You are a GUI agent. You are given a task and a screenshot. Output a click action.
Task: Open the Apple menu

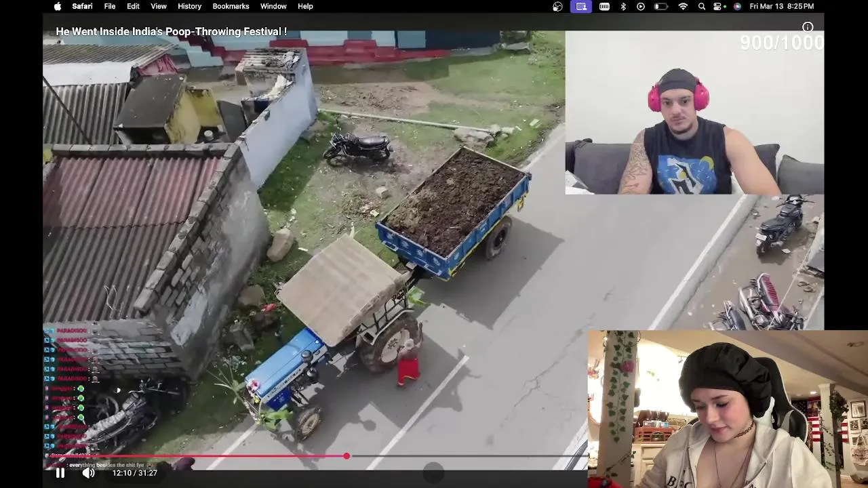click(x=58, y=6)
